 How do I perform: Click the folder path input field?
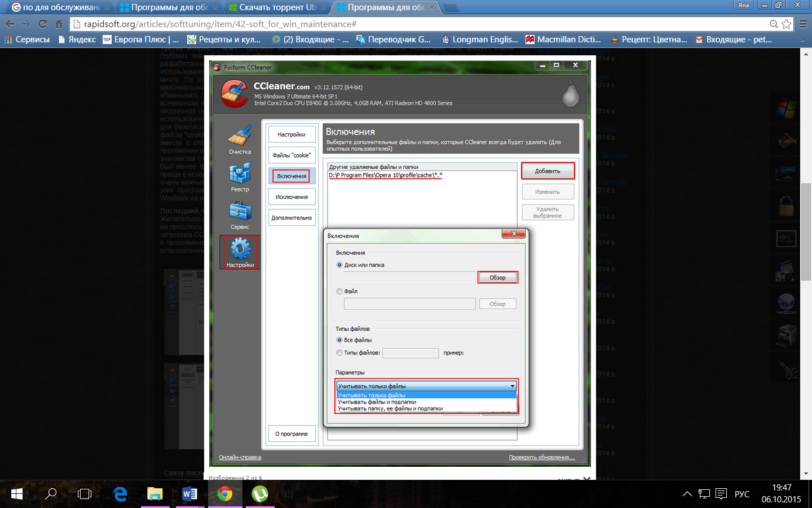pos(410,277)
